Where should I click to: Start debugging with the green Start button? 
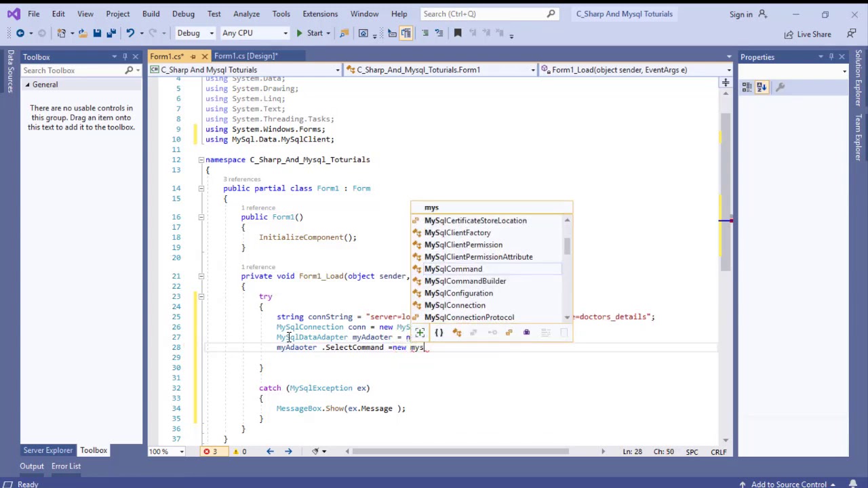pos(309,33)
